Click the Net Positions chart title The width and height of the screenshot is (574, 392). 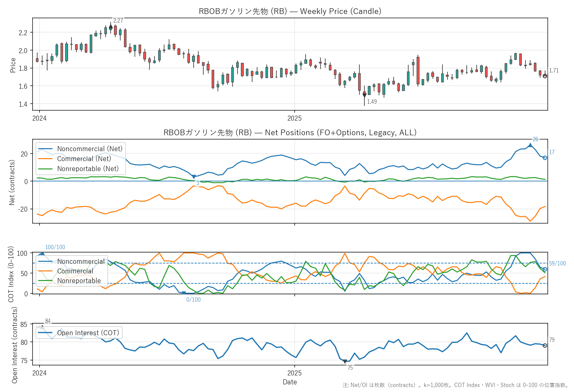(290, 133)
